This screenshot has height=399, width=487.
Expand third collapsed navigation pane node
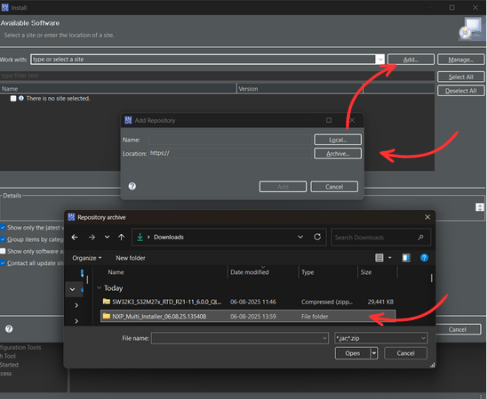coord(76,321)
